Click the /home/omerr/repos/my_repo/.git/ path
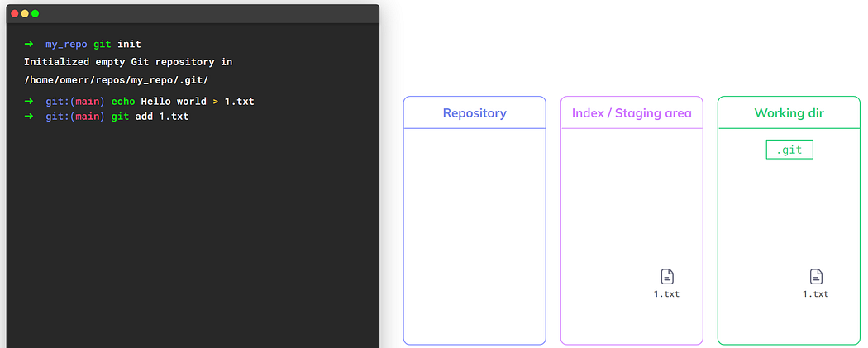Screen dimensions: 868x348 [x=116, y=80]
